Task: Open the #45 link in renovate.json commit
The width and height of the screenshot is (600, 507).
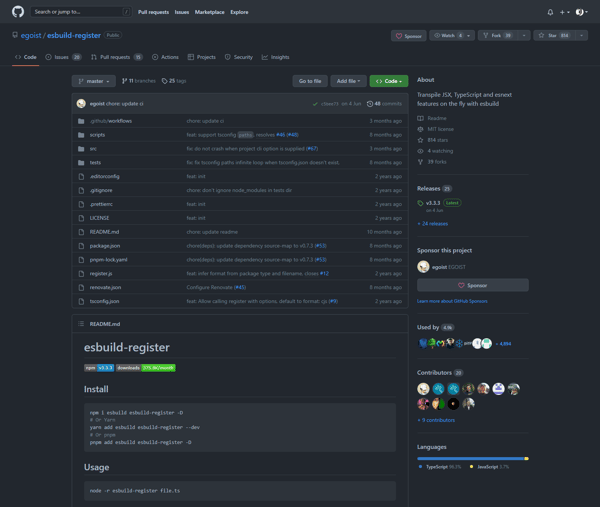Action: tap(240, 287)
